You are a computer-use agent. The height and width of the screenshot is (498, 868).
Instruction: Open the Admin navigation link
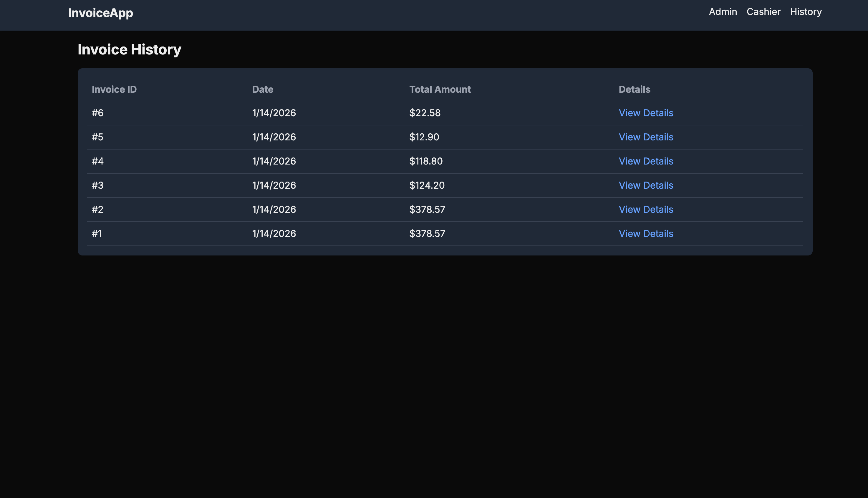(x=723, y=12)
